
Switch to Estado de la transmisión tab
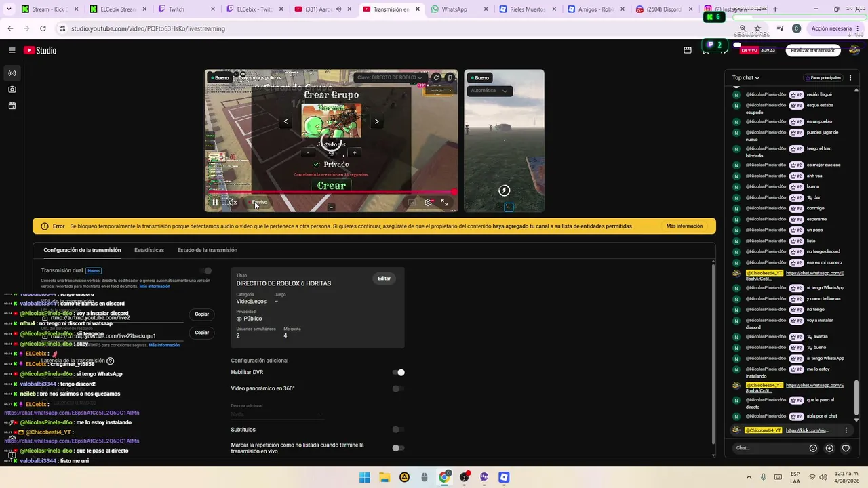click(x=208, y=250)
